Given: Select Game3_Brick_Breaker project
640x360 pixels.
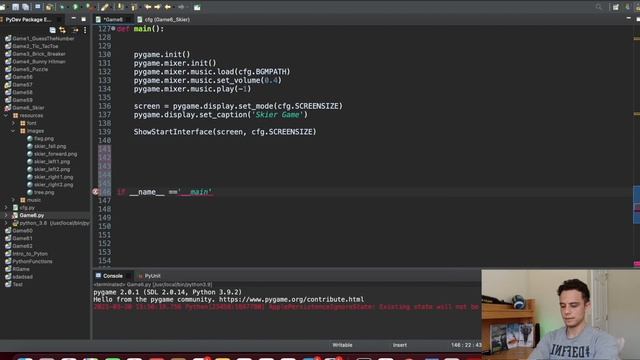Looking at the screenshot, I should point(39,54).
